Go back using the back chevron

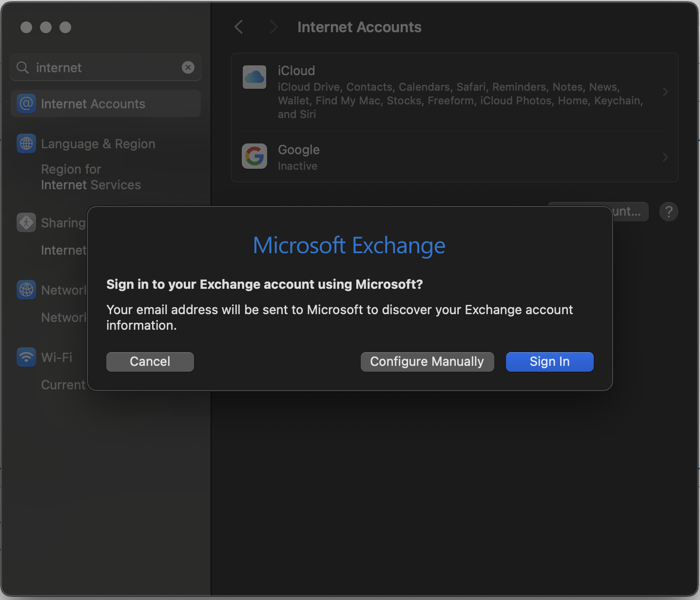tap(239, 27)
